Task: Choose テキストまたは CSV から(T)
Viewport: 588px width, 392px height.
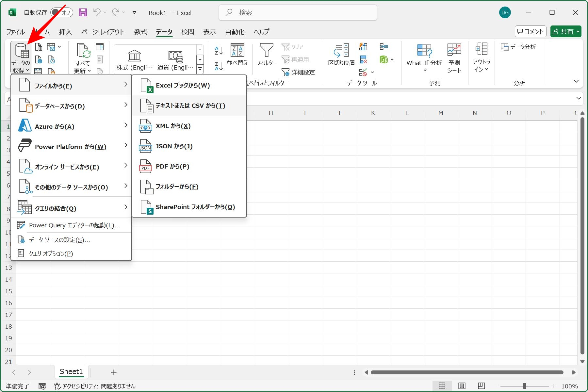Action: pyautogui.click(x=189, y=106)
